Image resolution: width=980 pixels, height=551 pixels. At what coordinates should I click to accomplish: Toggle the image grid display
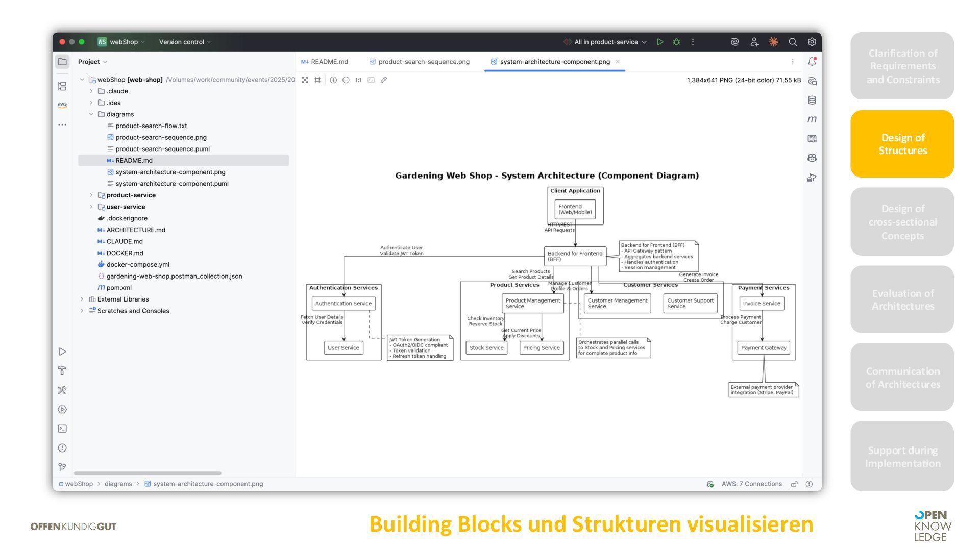pyautogui.click(x=317, y=80)
